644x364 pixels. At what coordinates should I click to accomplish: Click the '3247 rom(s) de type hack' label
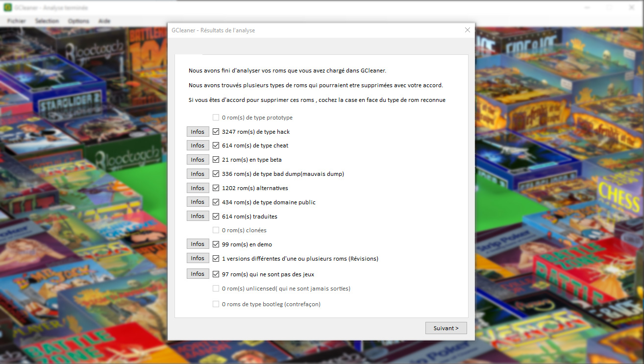(256, 132)
